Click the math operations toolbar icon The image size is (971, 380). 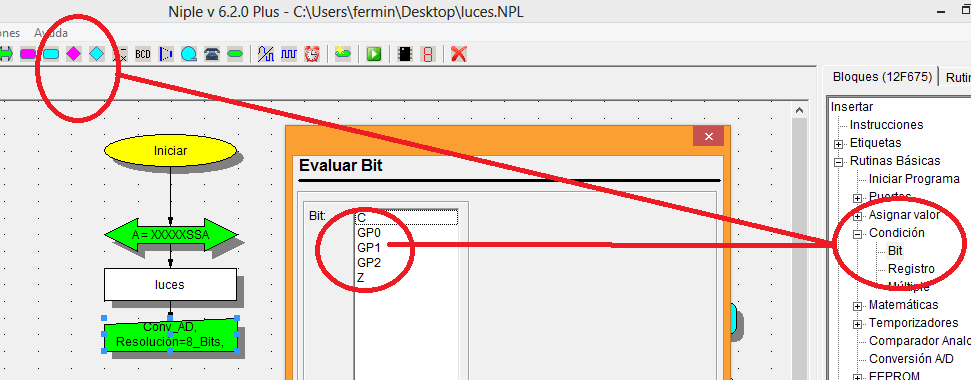120,54
